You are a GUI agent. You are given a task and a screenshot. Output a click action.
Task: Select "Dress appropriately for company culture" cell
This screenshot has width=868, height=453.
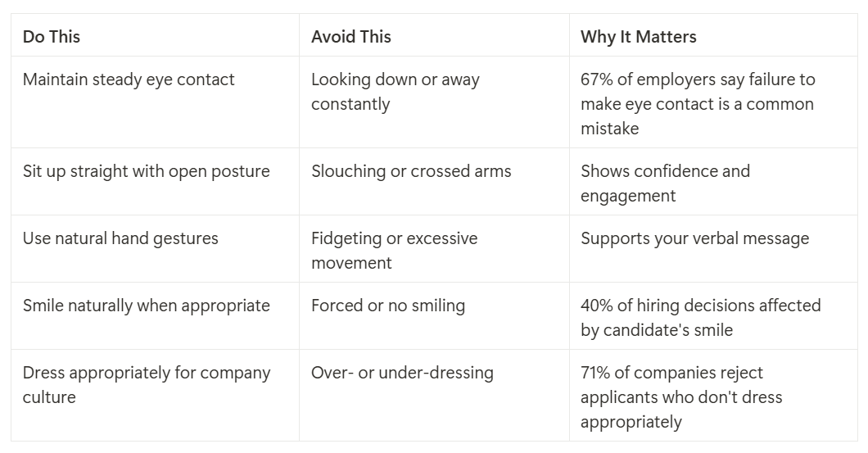[146, 385]
